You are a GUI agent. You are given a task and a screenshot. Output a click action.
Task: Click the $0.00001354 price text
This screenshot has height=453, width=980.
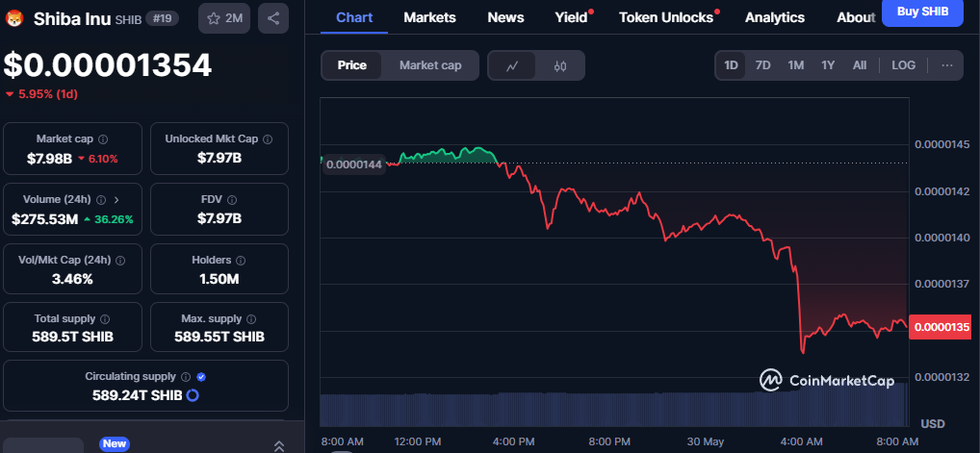point(108,65)
